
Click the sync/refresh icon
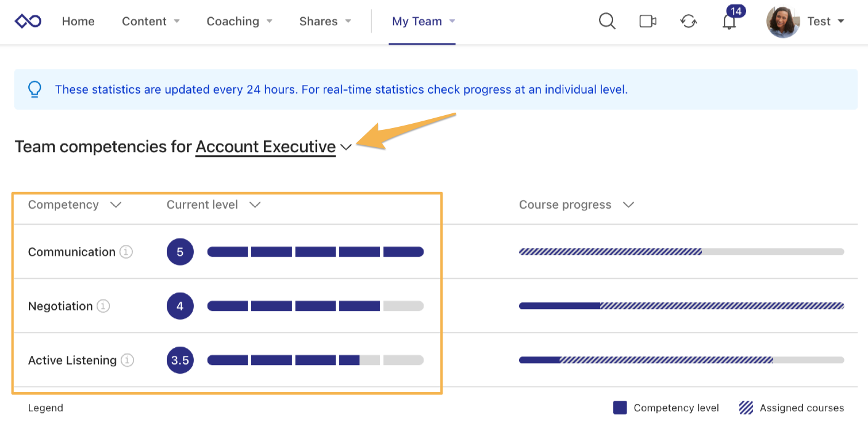tap(688, 21)
